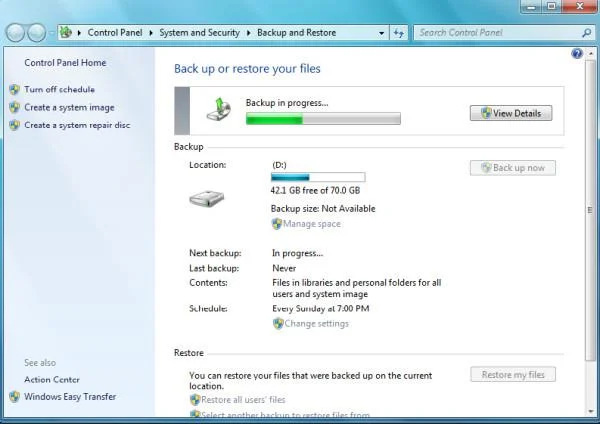Open address bar history dropdown arrow
This screenshot has width=600, height=424.
click(382, 33)
